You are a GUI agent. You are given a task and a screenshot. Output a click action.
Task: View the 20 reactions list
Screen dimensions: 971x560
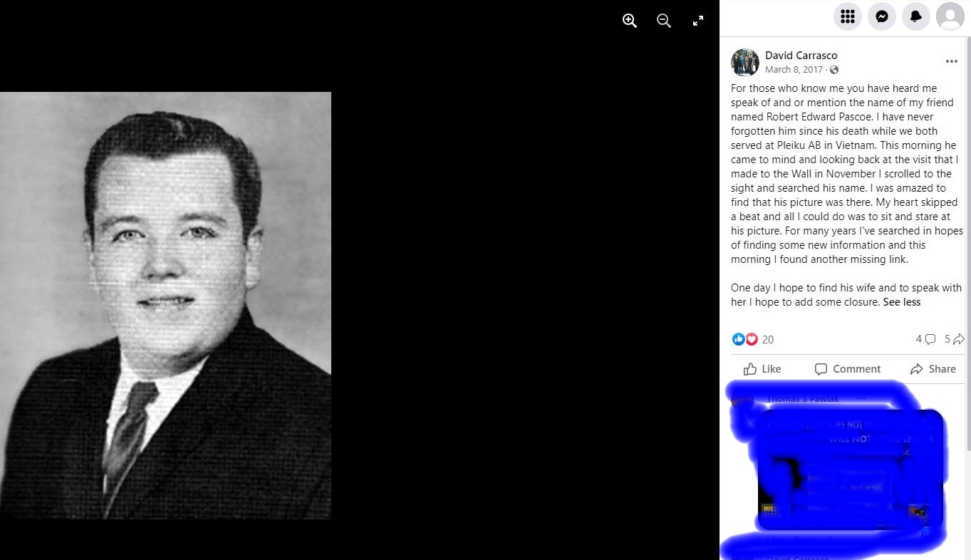(x=753, y=340)
